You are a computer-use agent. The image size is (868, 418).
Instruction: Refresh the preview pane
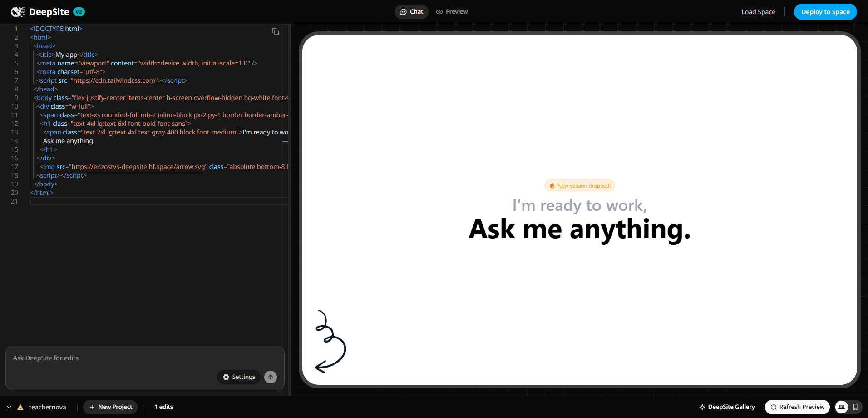[x=797, y=407]
